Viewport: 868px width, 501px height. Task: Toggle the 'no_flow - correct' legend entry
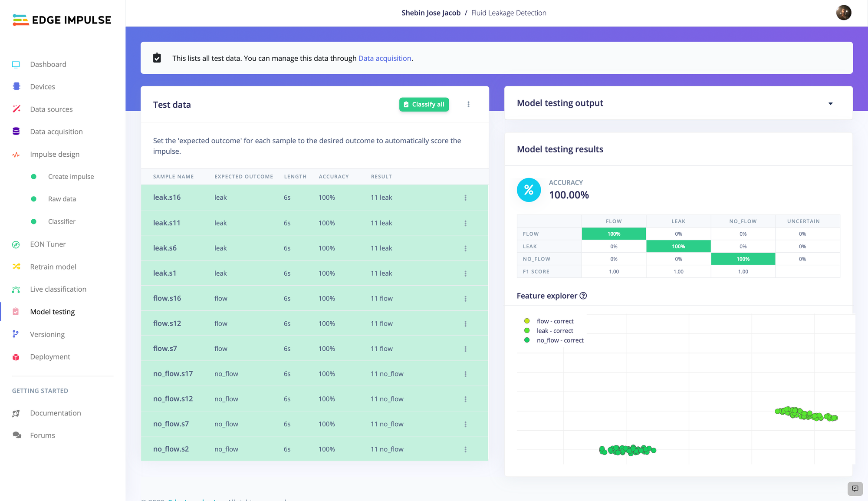click(x=560, y=340)
